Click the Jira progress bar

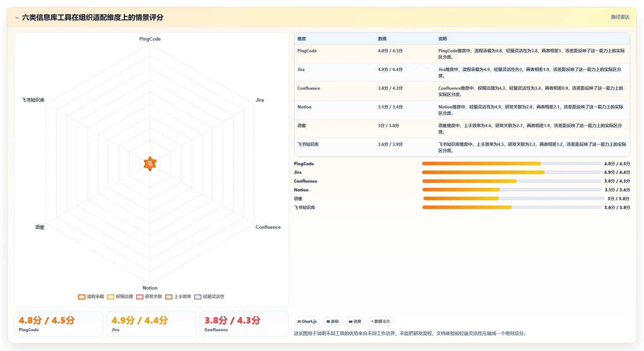coord(511,172)
